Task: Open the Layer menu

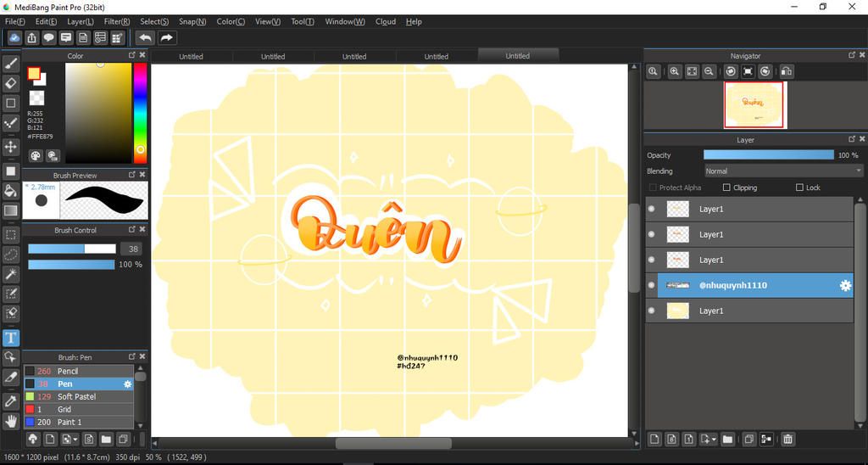Action: [x=81, y=21]
